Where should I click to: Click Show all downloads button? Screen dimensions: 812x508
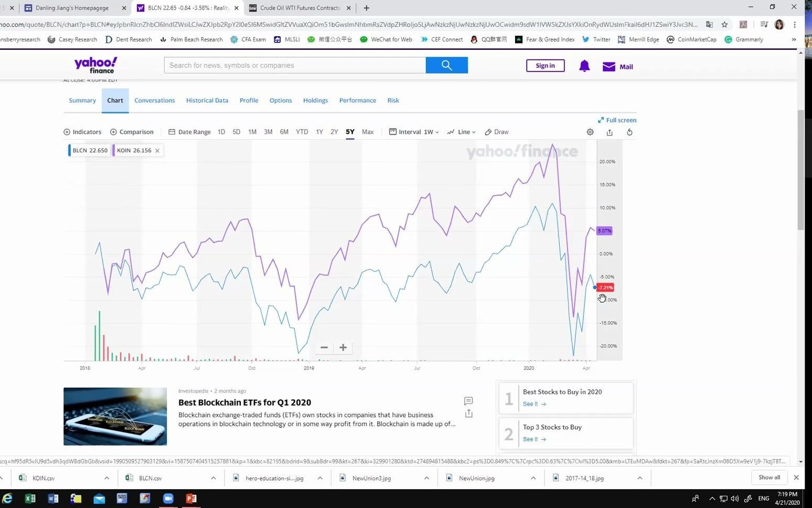pos(770,478)
